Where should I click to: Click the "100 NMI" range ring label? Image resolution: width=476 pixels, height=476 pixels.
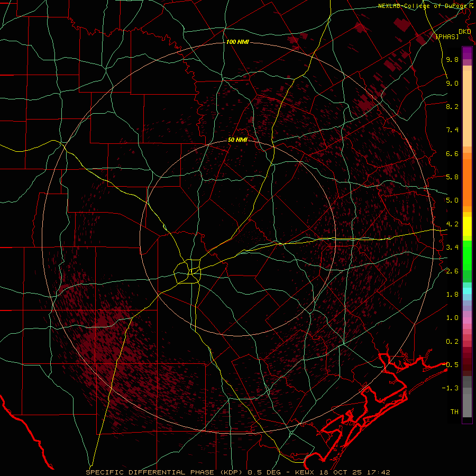tap(237, 42)
